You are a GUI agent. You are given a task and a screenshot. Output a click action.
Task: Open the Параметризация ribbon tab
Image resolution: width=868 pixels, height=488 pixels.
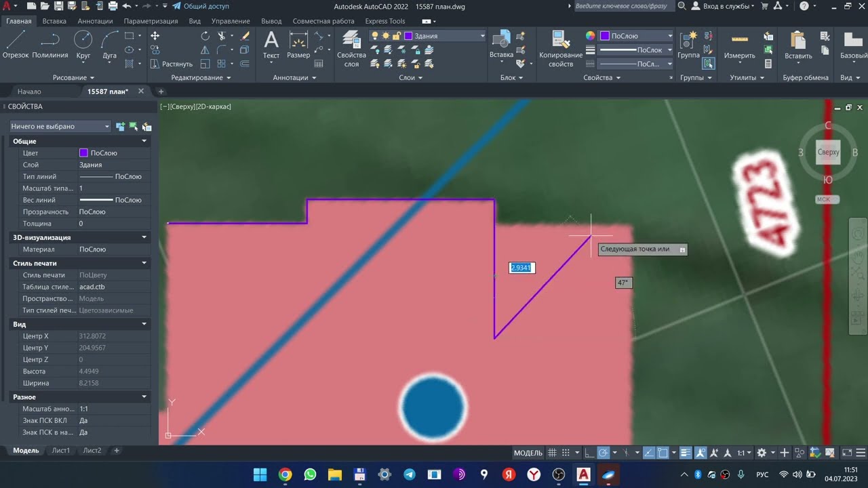pos(152,21)
